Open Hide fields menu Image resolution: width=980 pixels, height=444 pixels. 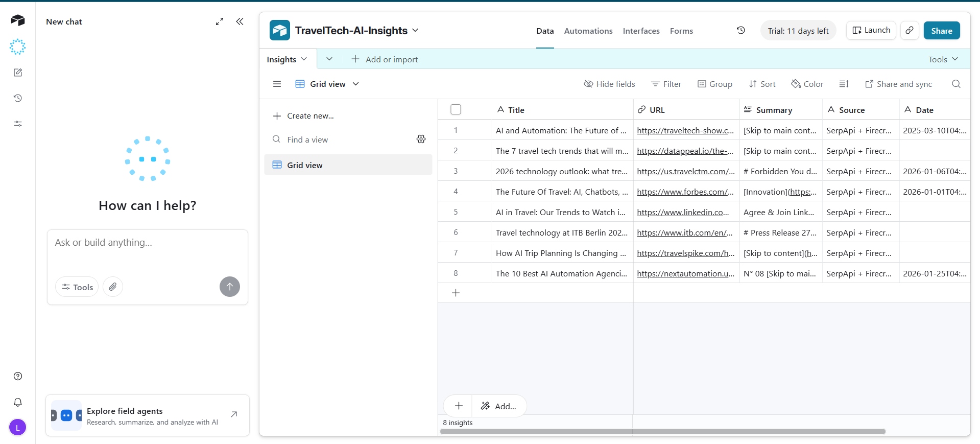coord(609,84)
